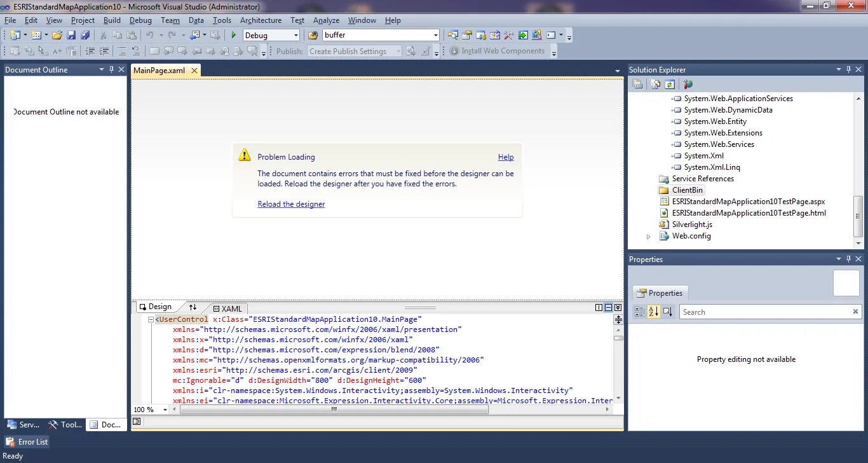Click the XAML editor split handle above scrollbar

[x=618, y=319]
